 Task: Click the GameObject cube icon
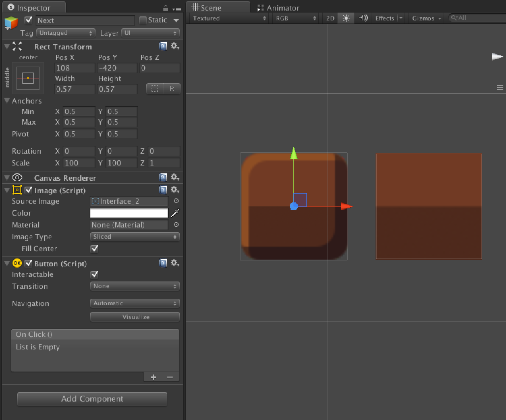click(11, 23)
